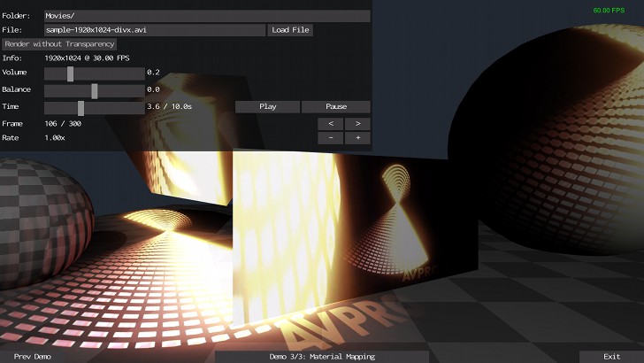Click the Folder path input field
644x363 pixels.
click(x=207, y=16)
